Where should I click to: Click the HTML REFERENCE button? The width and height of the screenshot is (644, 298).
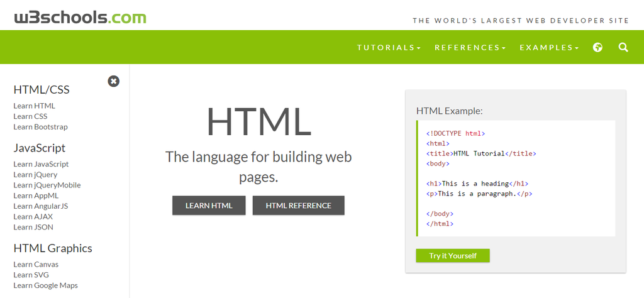click(299, 206)
